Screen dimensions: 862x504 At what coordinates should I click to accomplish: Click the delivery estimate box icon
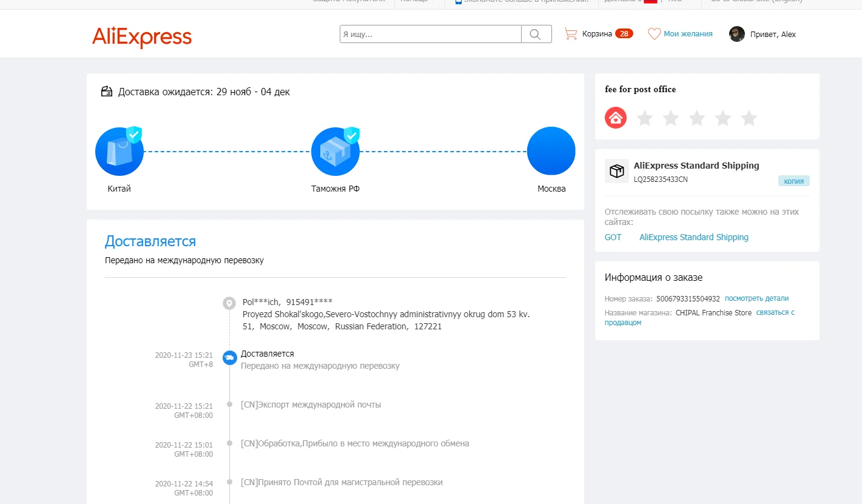point(107,92)
